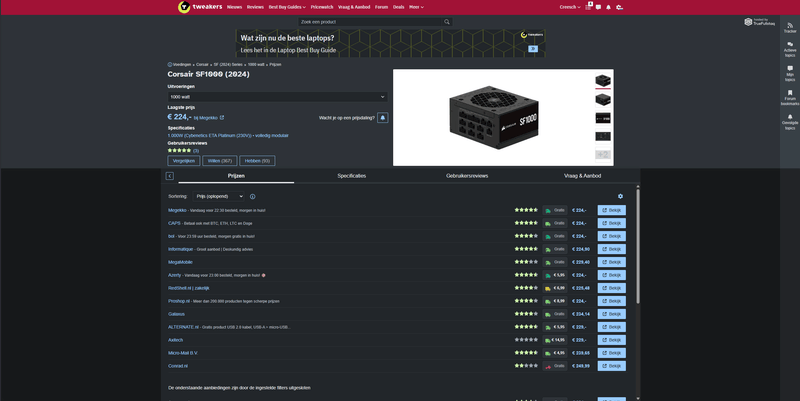Switch to the Gebruikersreviews tab
Screen dimensions: 800x401
click(x=467, y=176)
